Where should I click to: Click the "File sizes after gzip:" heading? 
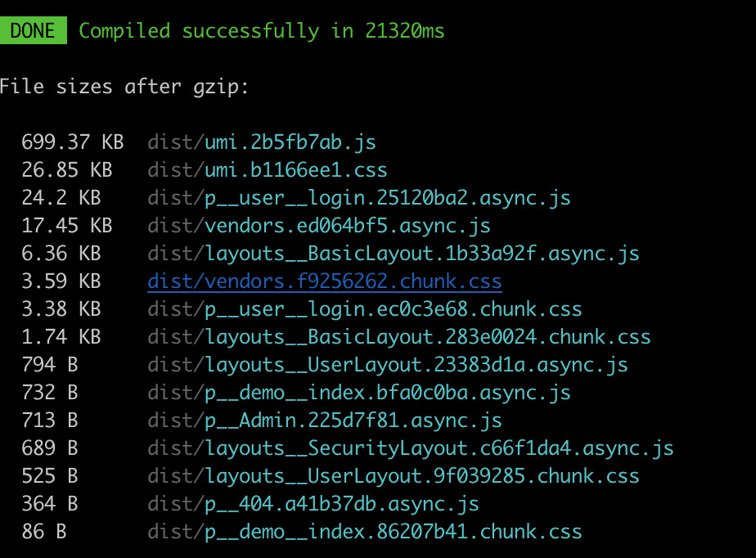tap(124, 87)
